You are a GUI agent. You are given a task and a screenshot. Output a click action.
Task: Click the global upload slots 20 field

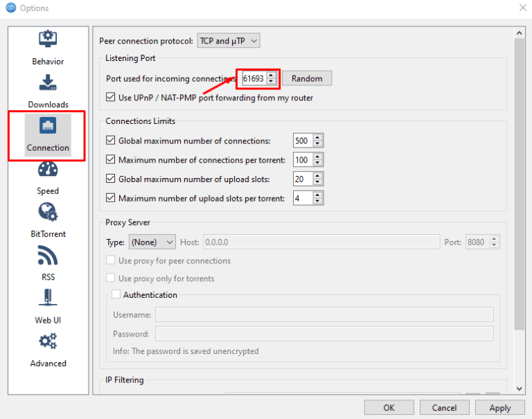303,179
